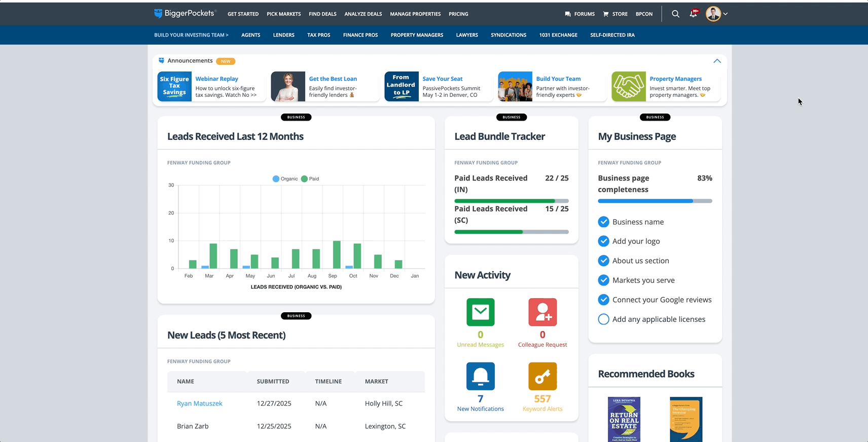Open the profile avatar dropdown

tap(716, 14)
